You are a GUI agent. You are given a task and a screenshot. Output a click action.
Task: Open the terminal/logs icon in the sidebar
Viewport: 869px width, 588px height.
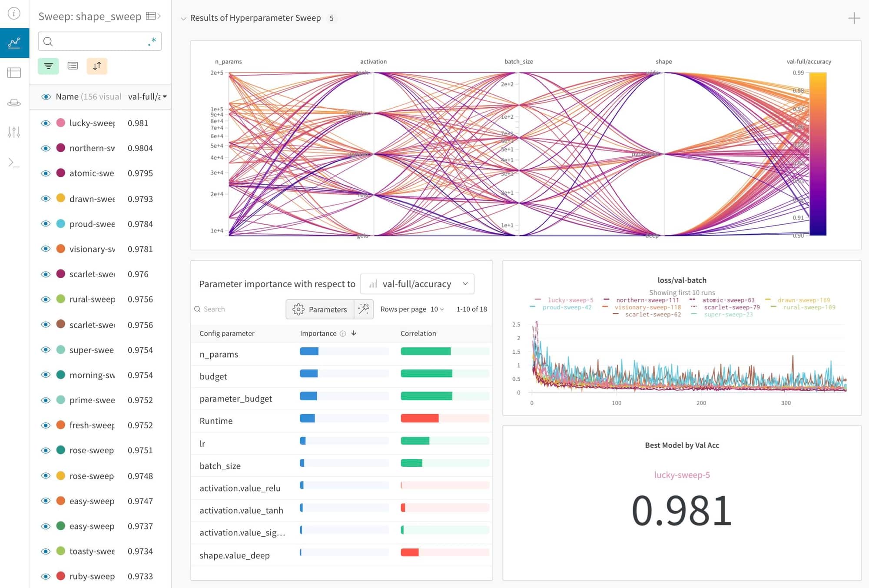[14, 163]
